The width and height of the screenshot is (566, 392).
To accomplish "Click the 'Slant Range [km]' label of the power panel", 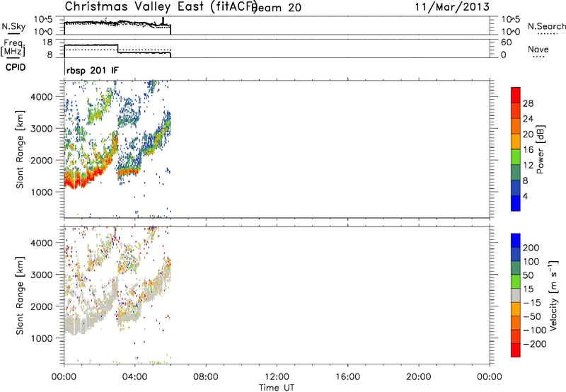I will [x=20, y=149].
